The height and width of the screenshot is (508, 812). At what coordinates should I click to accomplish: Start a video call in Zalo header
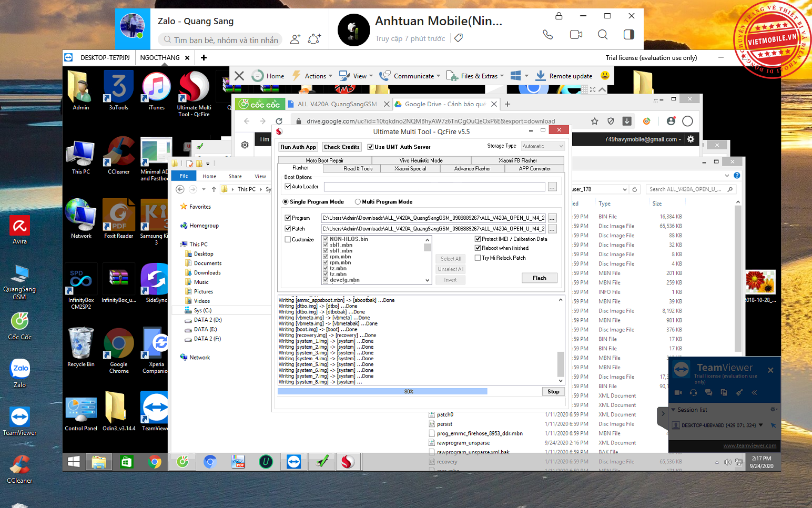pos(576,35)
